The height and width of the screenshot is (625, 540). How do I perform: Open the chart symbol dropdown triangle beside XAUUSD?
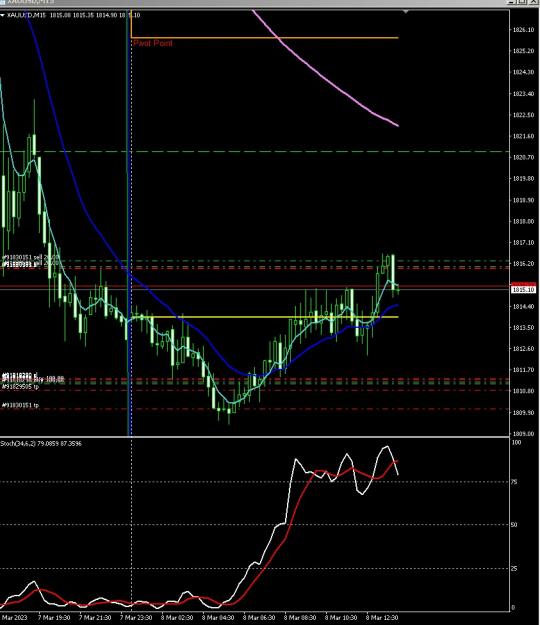2,15
